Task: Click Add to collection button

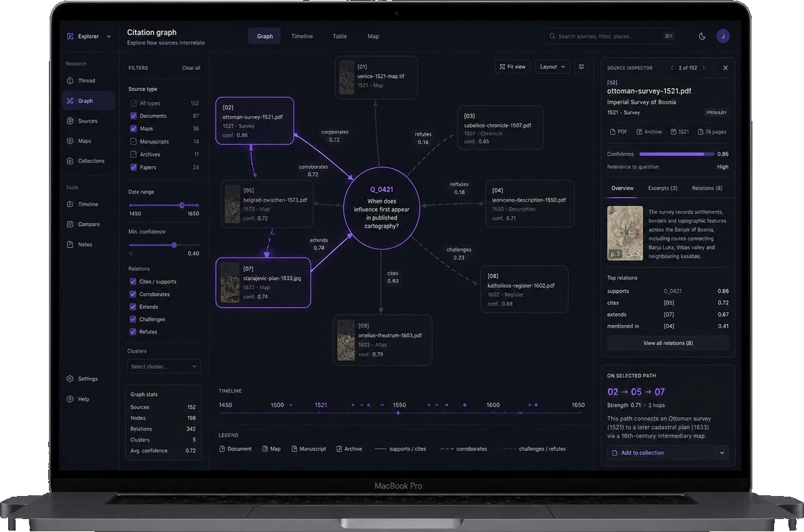Action: coord(661,453)
